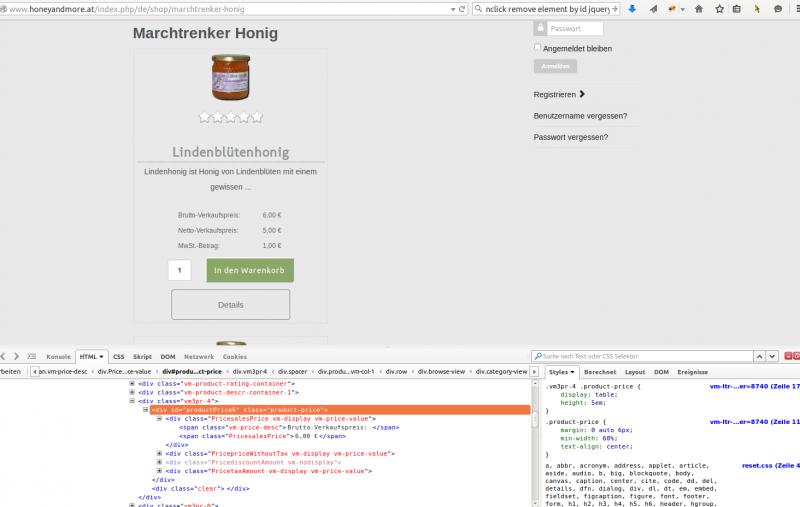Switch to the Konsole tab in Firebug
The width and height of the screenshot is (800, 507).
[x=59, y=356]
